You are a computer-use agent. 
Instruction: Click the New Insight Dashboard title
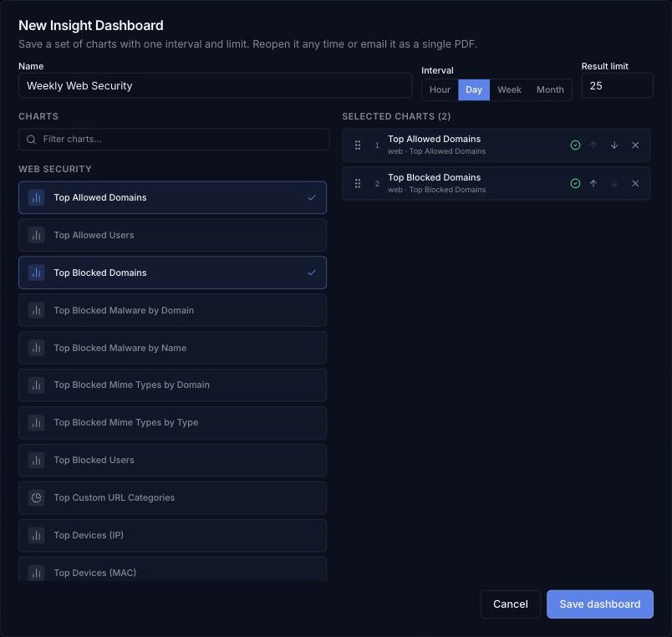91,25
